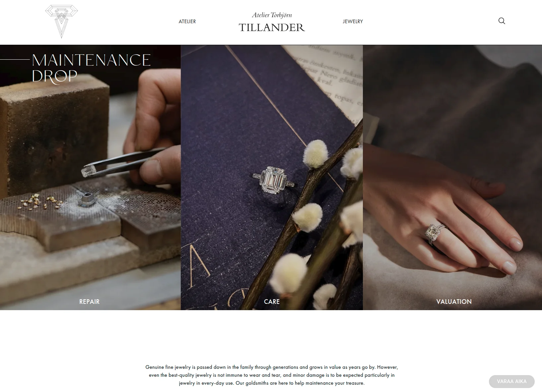The image size is (542, 392).
Task: Open the JEWELRY menu
Action: coord(353,22)
